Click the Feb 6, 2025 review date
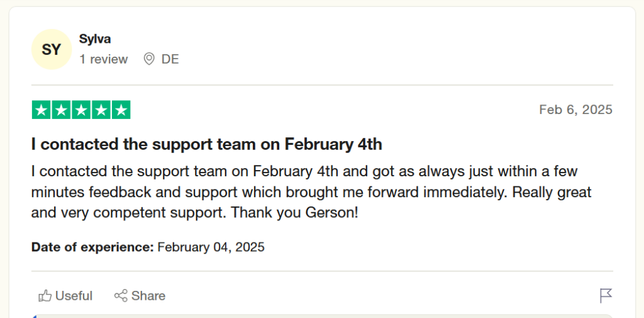This screenshot has width=644, height=318. (575, 110)
